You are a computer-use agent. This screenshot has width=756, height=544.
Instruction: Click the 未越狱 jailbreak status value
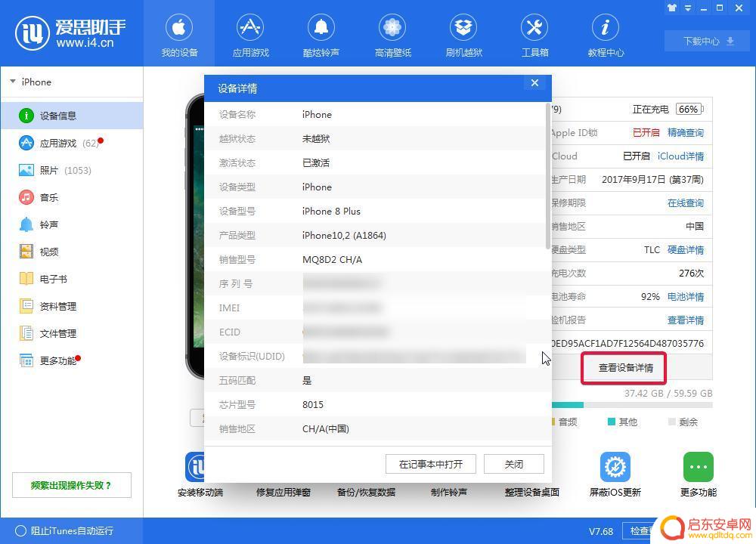[316, 139]
